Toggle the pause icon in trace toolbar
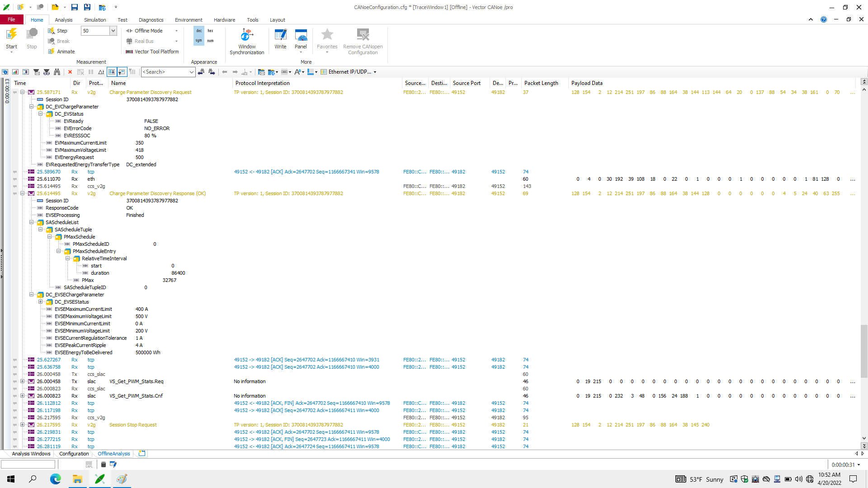This screenshot has height=488, width=868. pos(90,72)
